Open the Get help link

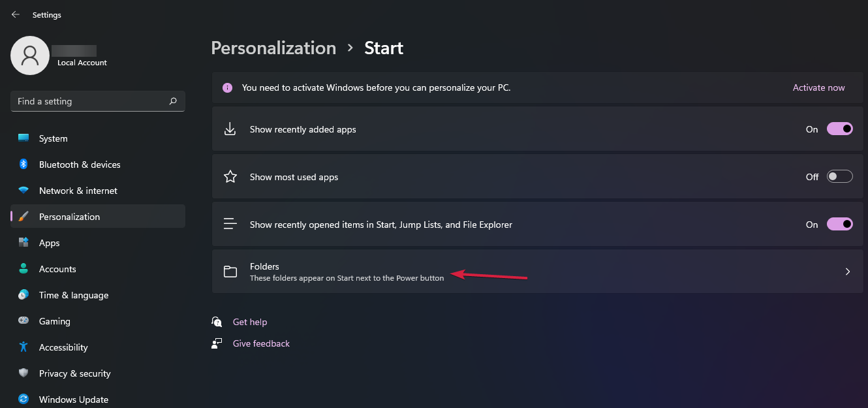[x=250, y=322]
